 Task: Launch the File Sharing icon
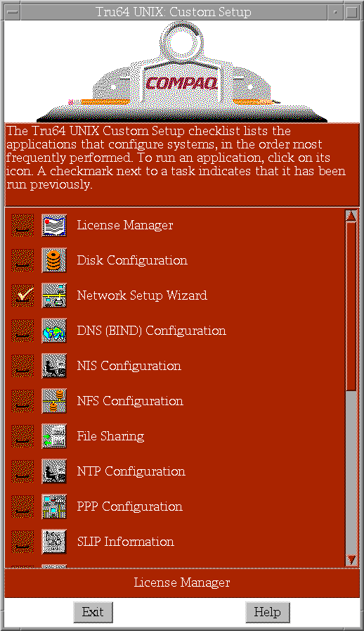54,436
